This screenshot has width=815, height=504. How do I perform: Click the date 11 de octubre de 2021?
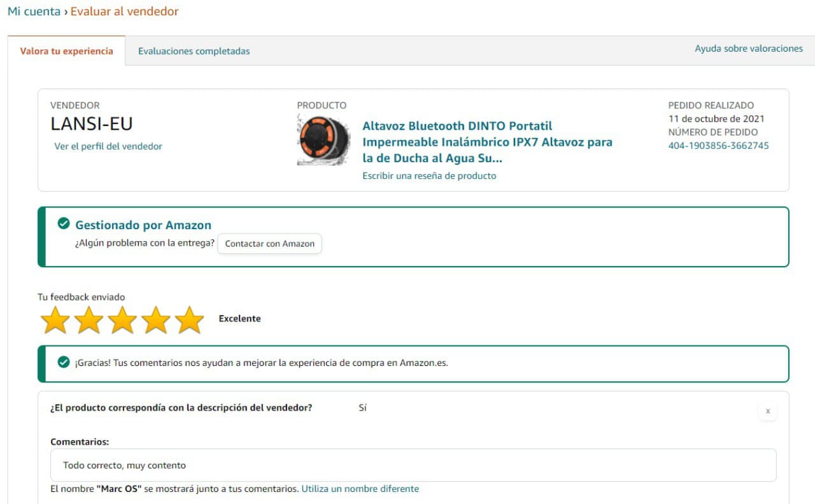click(x=716, y=118)
